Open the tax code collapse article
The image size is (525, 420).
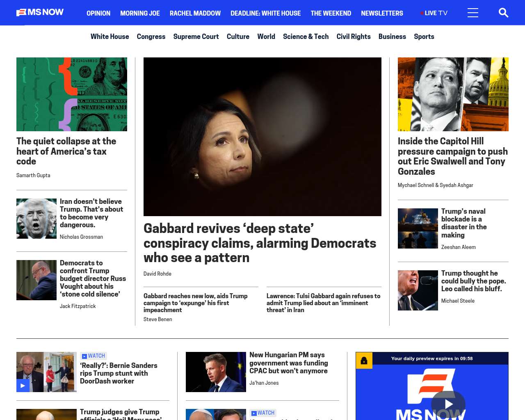click(66, 151)
